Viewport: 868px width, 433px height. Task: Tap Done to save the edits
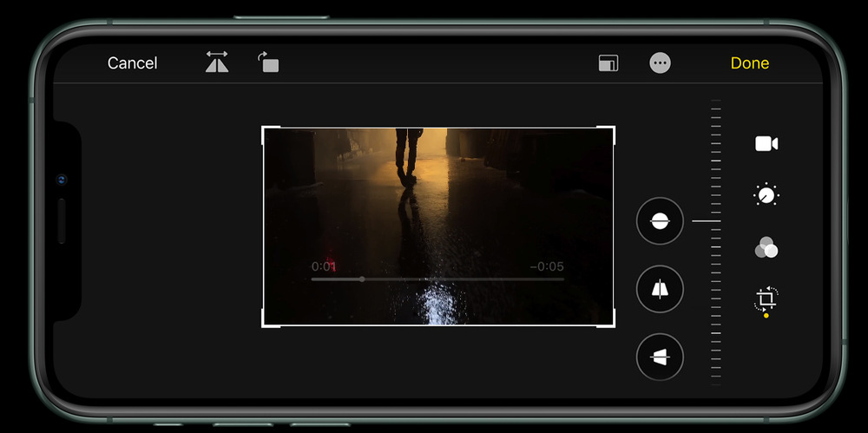click(749, 63)
